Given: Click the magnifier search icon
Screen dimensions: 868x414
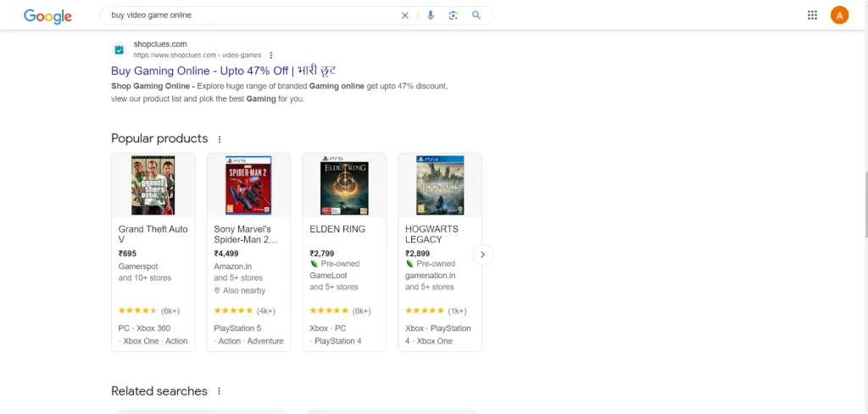Looking at the screenshot, I should tap(476, 15).
